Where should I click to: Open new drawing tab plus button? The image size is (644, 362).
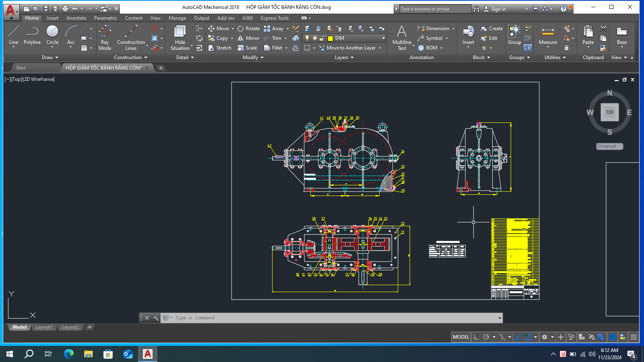pyautogui.click(x=161, y=68)
